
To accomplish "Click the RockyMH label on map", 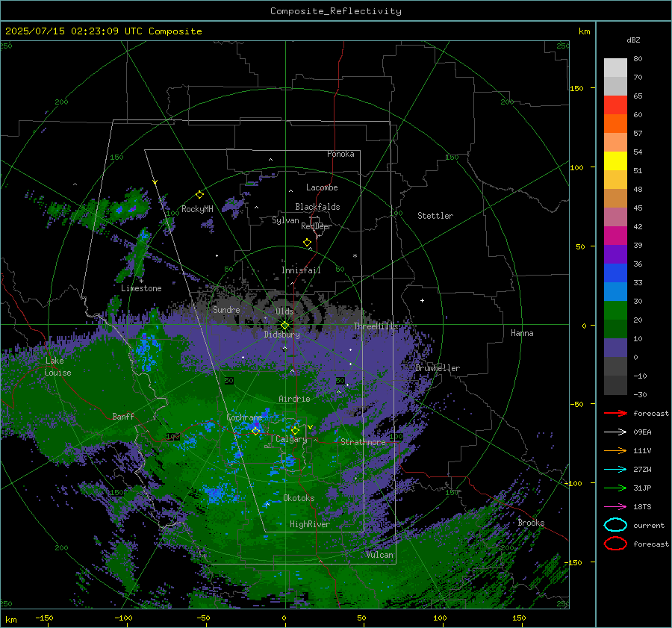I will [197, 209].
